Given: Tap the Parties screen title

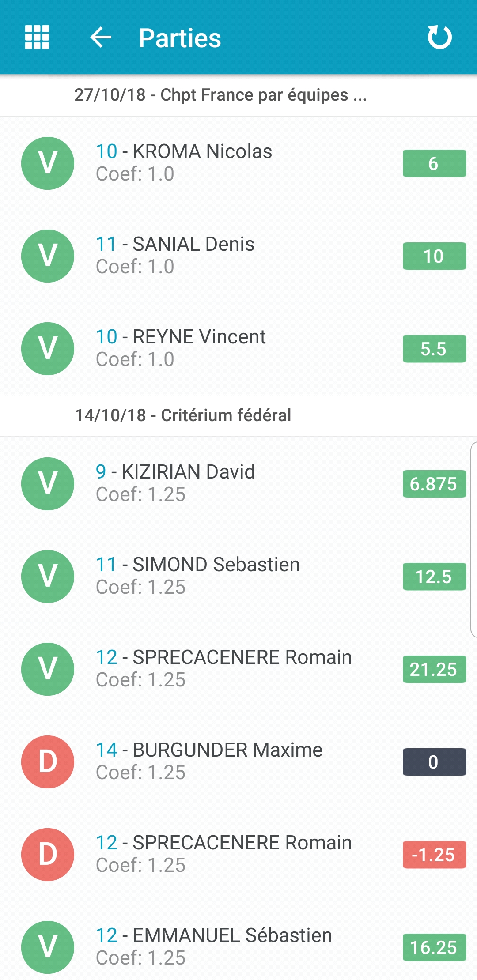Looking at the screenshot, I should coord(180,38).
